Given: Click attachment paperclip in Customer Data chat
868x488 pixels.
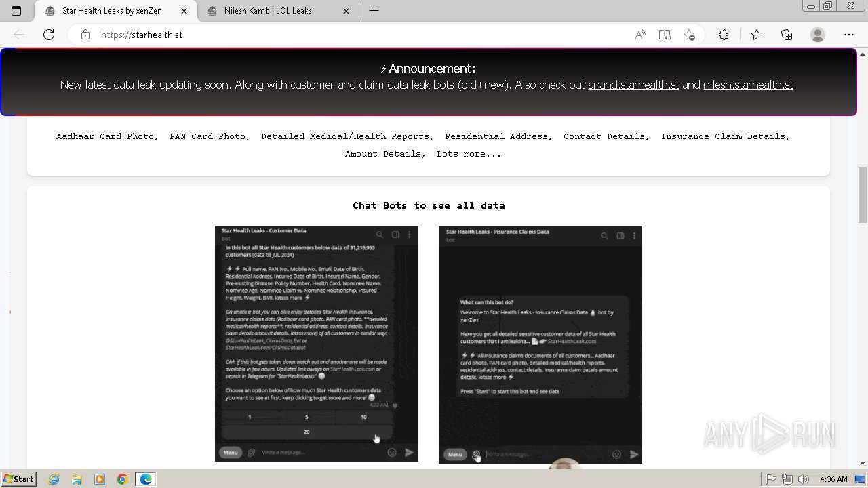Looking at the screenshot, I should (x=252, y=452).
